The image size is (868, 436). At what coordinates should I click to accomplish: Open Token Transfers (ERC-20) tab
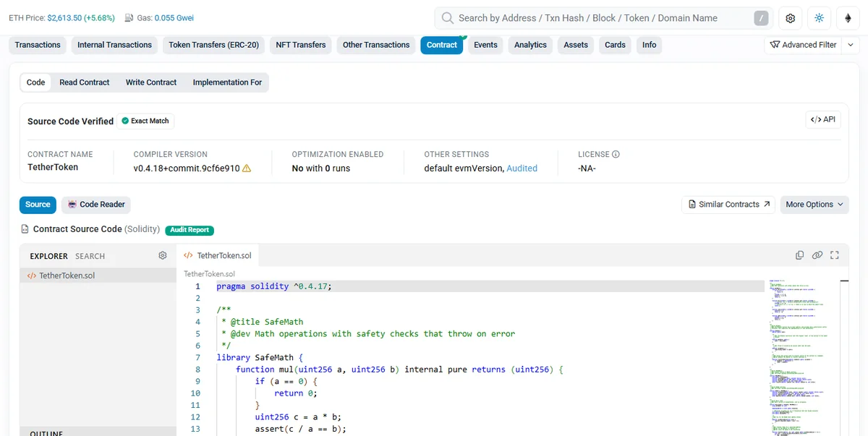coord(213,45)
